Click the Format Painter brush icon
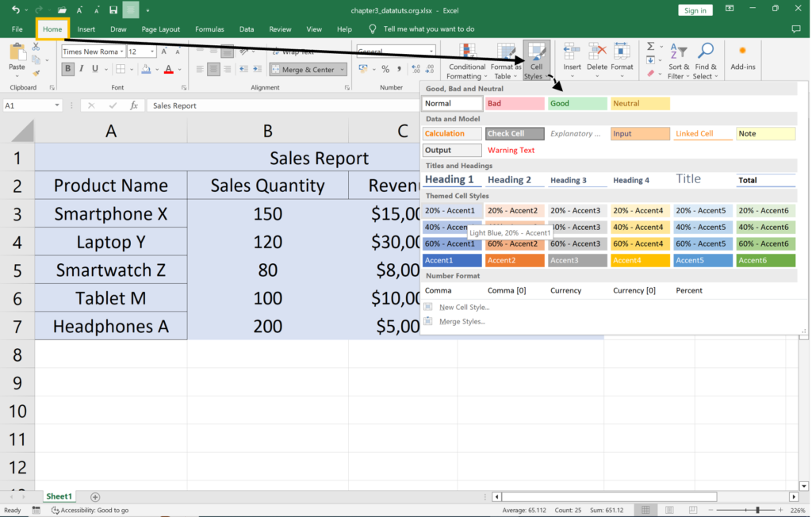The height and width of the screenshot is (517, 812). (x=36, y=71)
